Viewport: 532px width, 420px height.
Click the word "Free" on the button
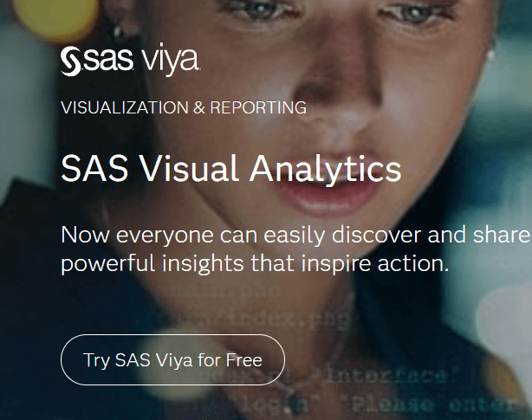pyautogui.click(x=243, y=359)
